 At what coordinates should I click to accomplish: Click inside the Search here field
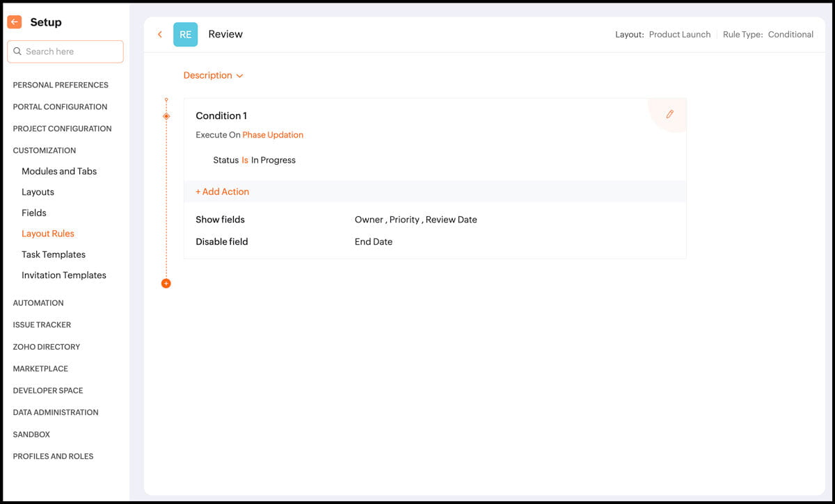(65, 51)
